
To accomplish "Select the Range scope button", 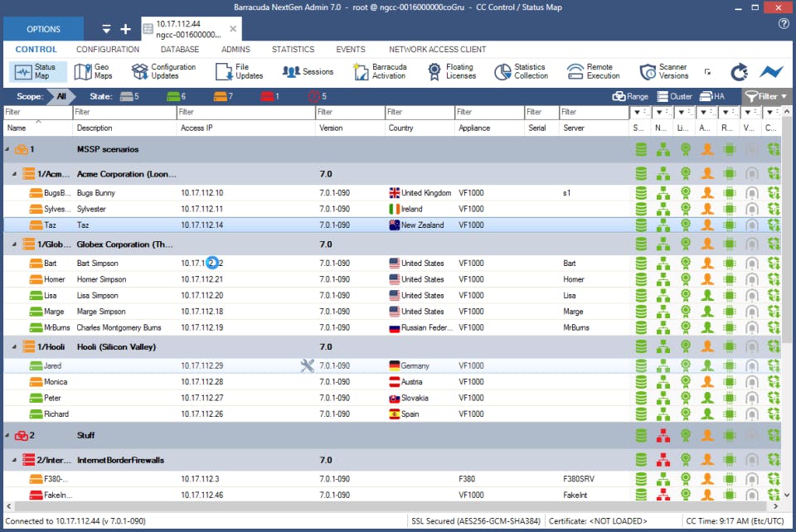I will 630,96.
